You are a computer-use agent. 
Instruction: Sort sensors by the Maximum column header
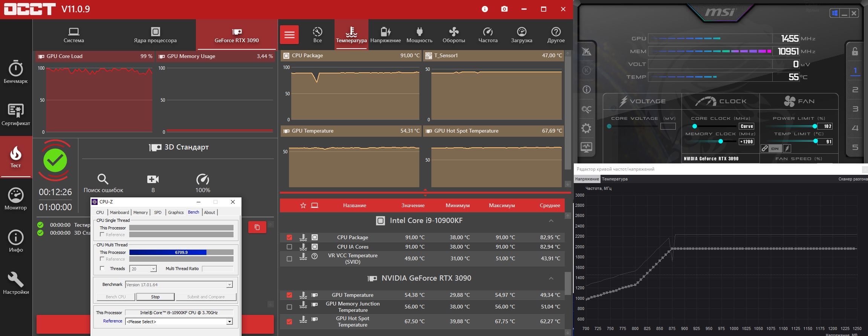(502, 205)
